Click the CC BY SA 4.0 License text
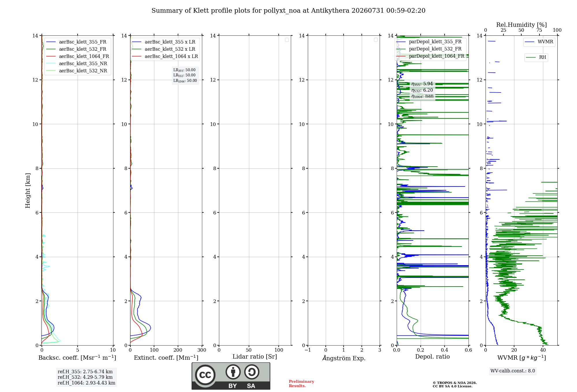Viewport: 577px width, 392px height. (453, 387)
